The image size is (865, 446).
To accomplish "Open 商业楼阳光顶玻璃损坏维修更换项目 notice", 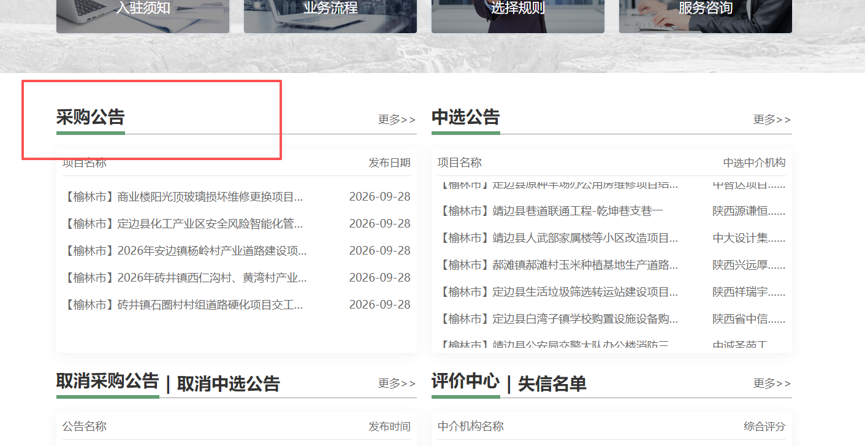I will pos(183,197).
